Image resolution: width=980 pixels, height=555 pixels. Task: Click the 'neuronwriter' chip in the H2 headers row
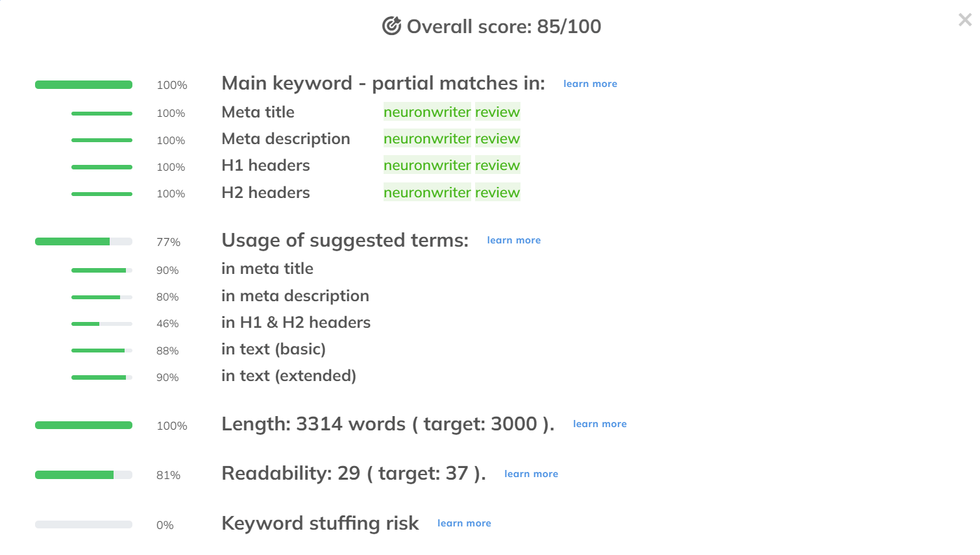pos(427,192)
